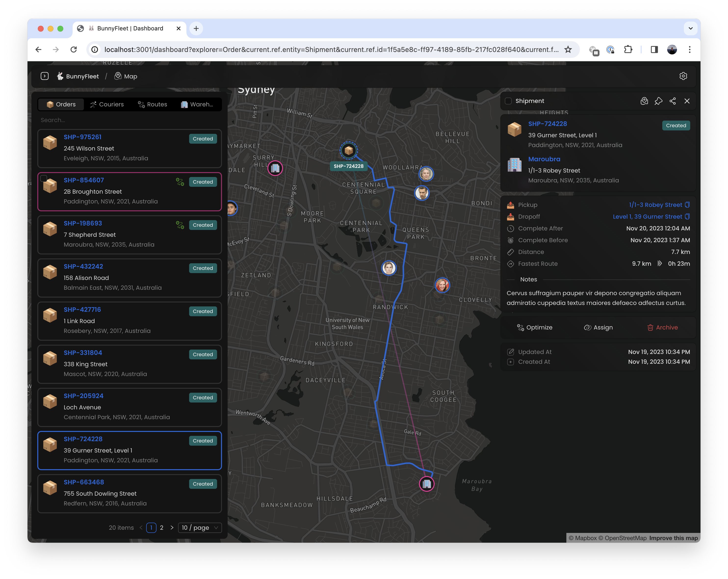This screenshot has width=728, height=579.
Task: Click the sidebar collapse icon beside BunnyFleet
Action: pos(45,76)
